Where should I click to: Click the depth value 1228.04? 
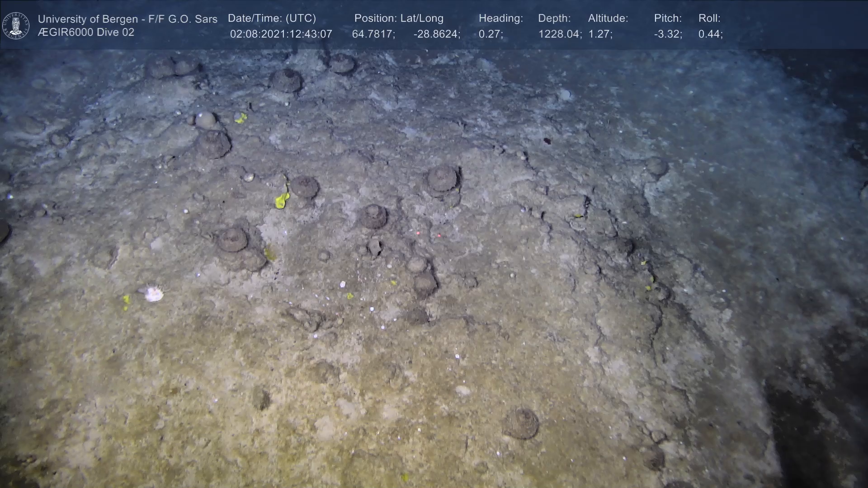point(560,34)
